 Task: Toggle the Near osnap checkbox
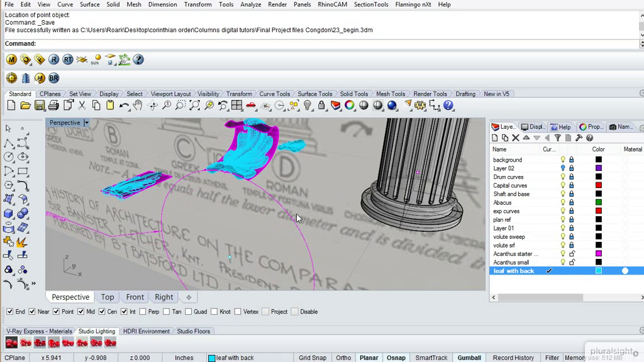tap(32, 312)
